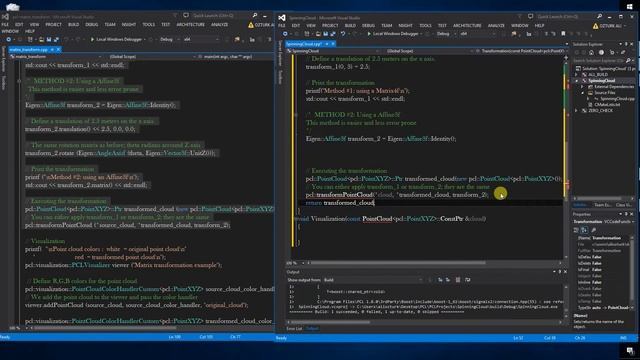This screenshot has height=360, width=640.
Task: Pin matrix_transform.cpp tab via pin icon
Action: coord(52,49)
